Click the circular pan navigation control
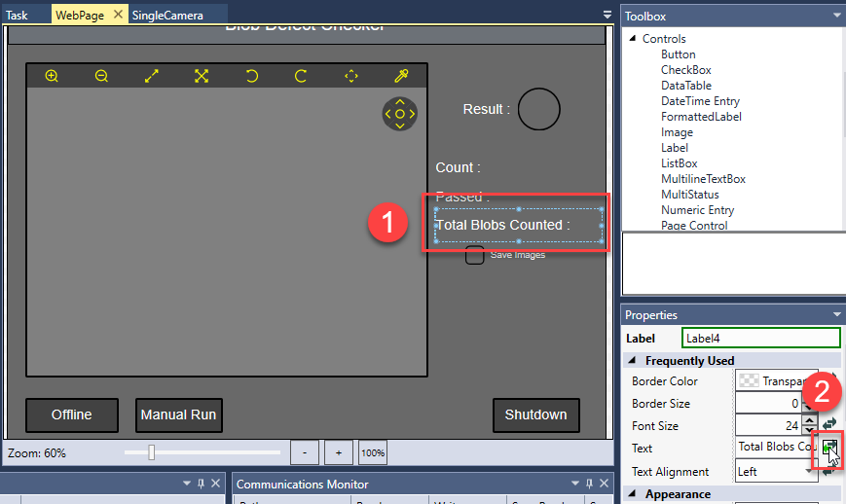Image resolution: width=846 pixels, height=504 pixels. 399,114
